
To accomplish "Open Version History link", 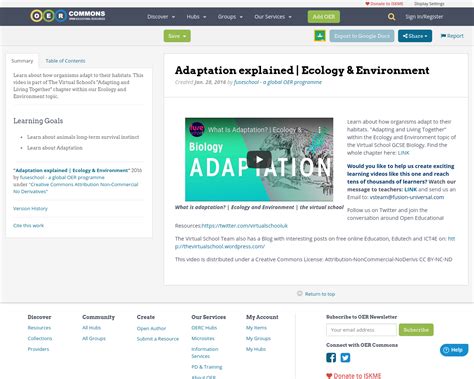I will [x=30, y=208].
